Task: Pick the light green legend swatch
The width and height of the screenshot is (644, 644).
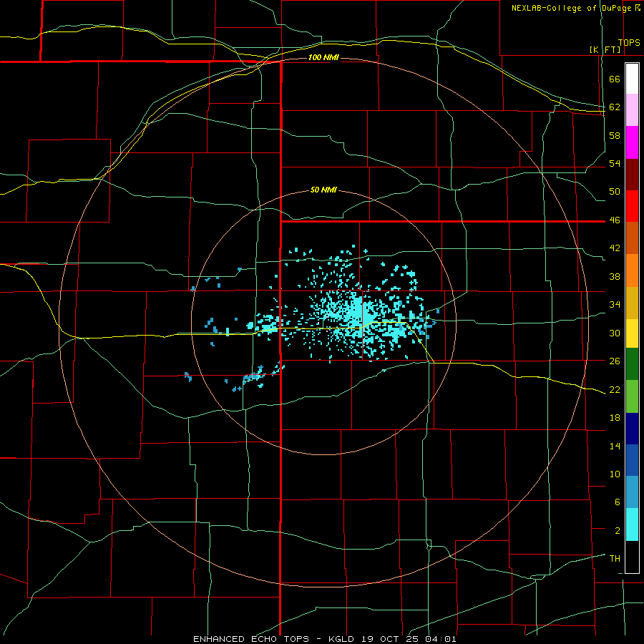Action: pyautogui.click(x=632, y=396)
